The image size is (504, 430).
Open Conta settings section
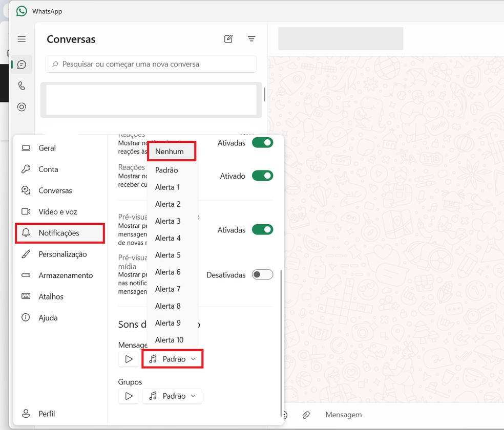59,169
